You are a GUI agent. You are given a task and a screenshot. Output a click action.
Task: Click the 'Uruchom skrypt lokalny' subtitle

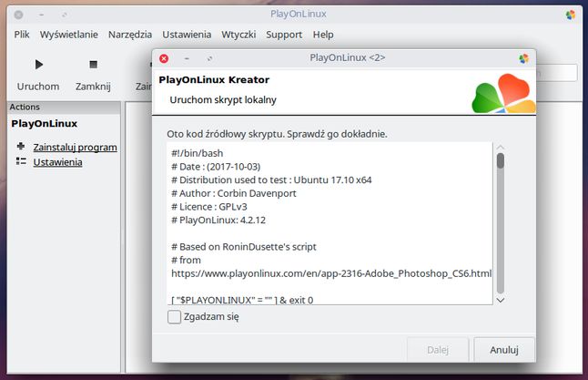click(x=223, y=100)
